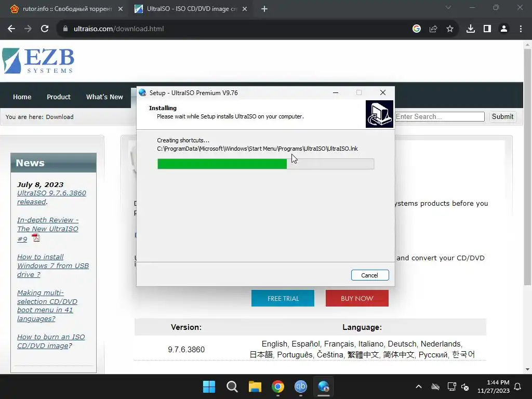Open the Windows Start menu
Viewport: 532px width, 399px height.
pyautogui.click(x=209, y=387)
